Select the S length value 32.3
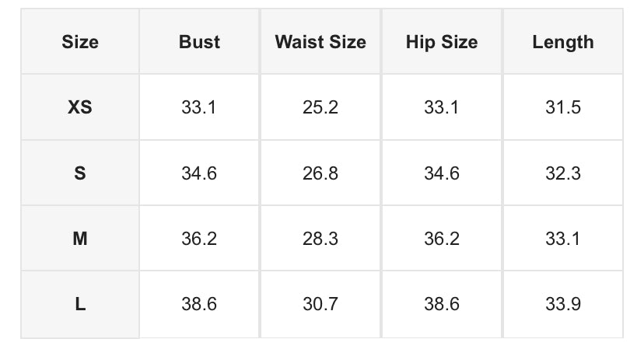This screenshot has width=644, height=353. click(x=563, y=173)
